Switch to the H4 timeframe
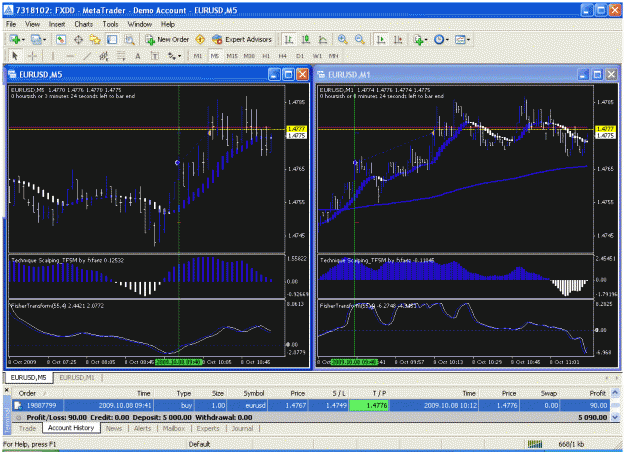This screenshot has height=452, width=625. [283, 56]
